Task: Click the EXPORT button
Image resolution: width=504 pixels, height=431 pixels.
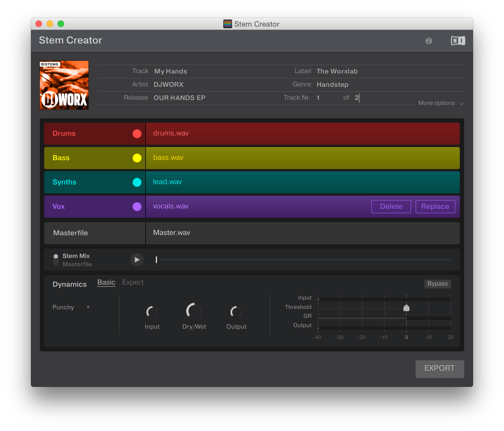Action: tap(439, 369)
